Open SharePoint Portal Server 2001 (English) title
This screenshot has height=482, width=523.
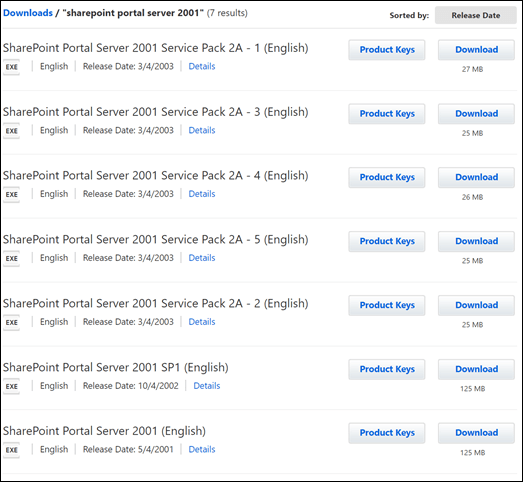[x=104, y=432]
